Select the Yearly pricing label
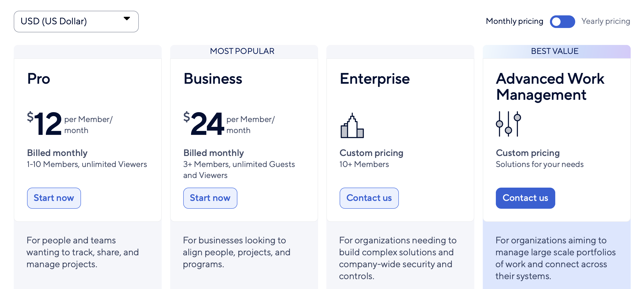This screenshot has width=644, height=289. click(x=605, y=22)
